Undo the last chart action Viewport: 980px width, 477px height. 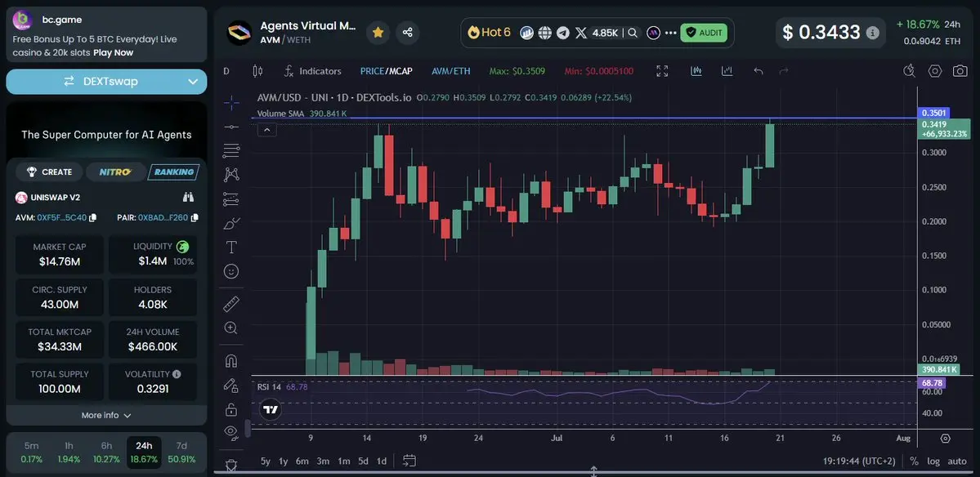[758, 71]
